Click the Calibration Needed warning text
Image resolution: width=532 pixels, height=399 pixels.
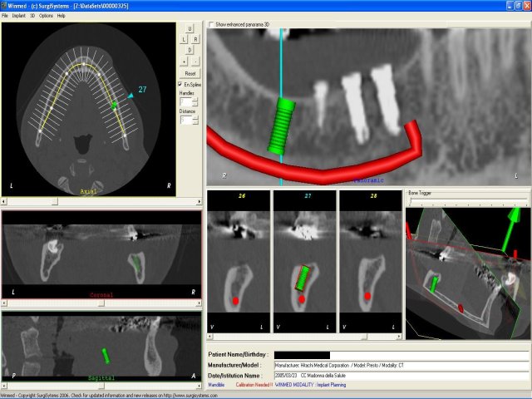[x=254, y=385]
